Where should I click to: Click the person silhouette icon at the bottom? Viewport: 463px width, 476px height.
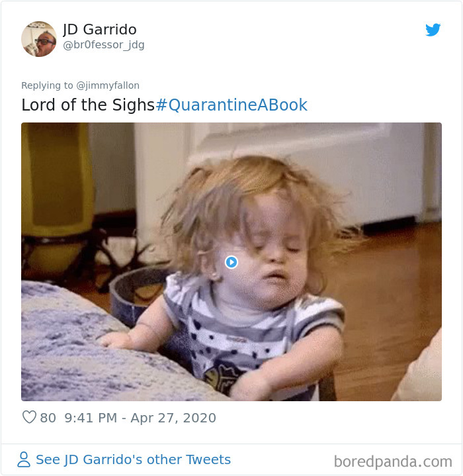coord(24,459)
